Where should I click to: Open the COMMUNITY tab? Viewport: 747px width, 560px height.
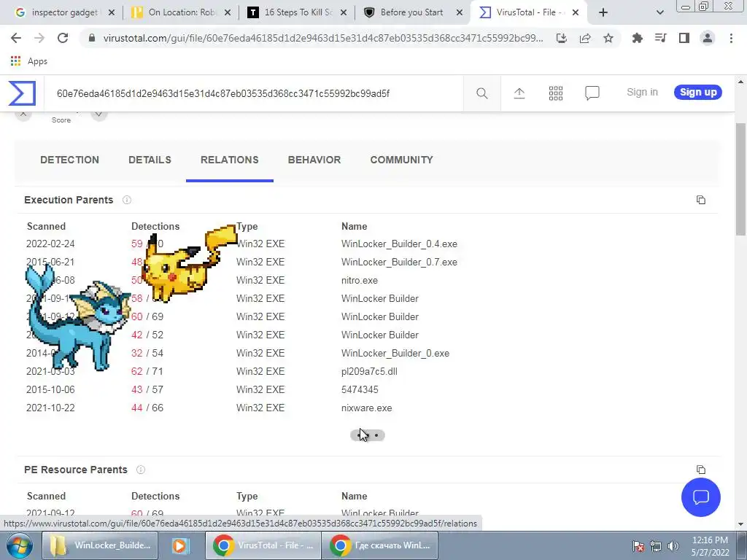tap(402, 160)
